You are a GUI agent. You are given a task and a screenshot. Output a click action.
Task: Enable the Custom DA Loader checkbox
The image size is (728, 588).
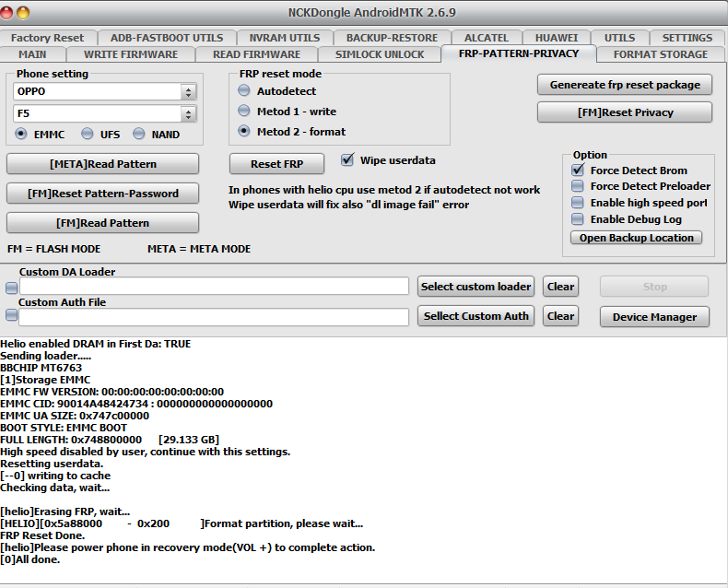(12, 288)
